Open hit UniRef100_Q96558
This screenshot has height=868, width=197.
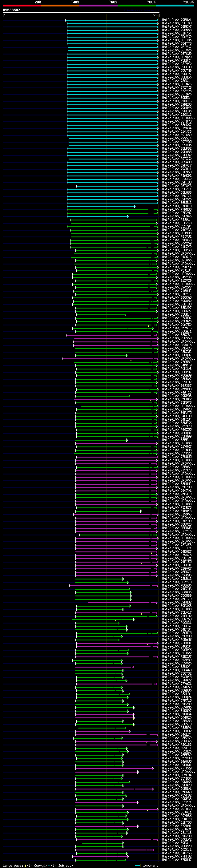tap(176, 30)
